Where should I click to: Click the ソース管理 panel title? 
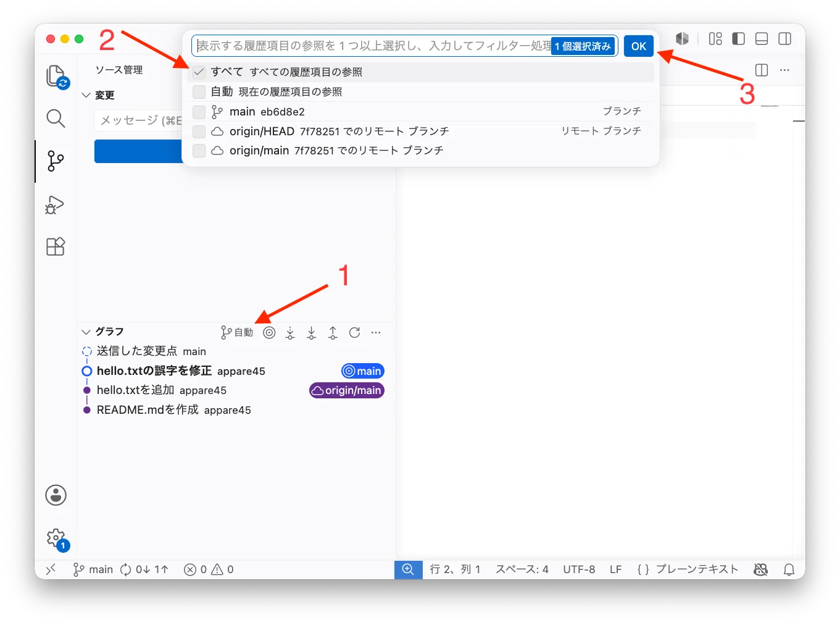pos(119,70)
